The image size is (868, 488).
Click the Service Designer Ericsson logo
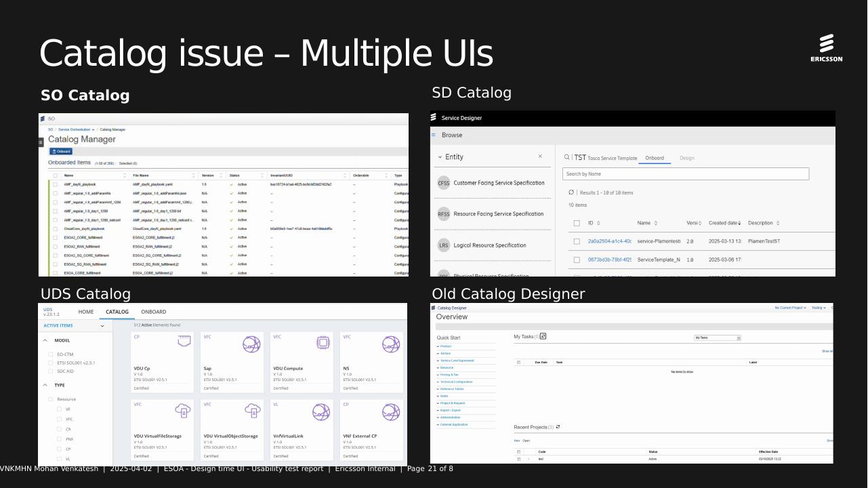434,118
